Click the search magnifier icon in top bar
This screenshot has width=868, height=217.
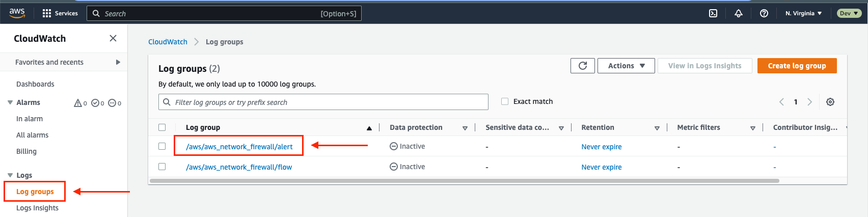pyautogui.click(x=96, y=14)
